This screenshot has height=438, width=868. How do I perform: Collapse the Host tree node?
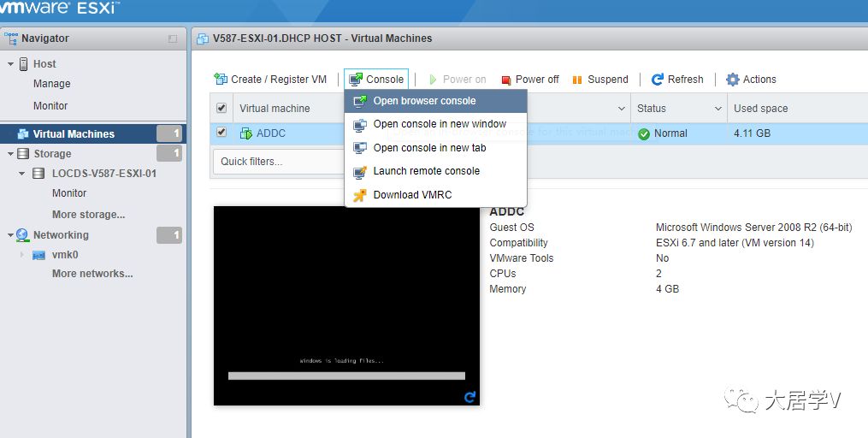(x=10, y=64)
